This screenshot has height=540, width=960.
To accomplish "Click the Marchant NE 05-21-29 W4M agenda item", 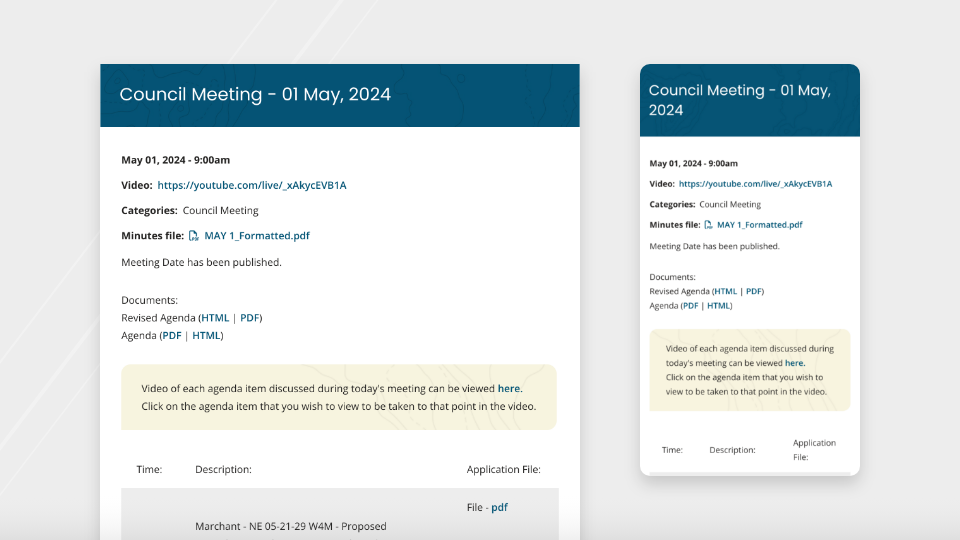I will 290,526.
